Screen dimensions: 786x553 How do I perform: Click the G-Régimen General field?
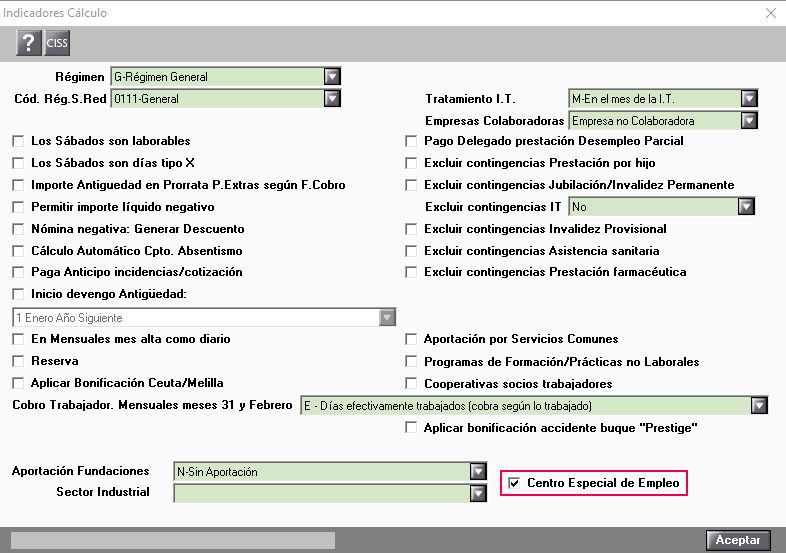coord(226,77)
